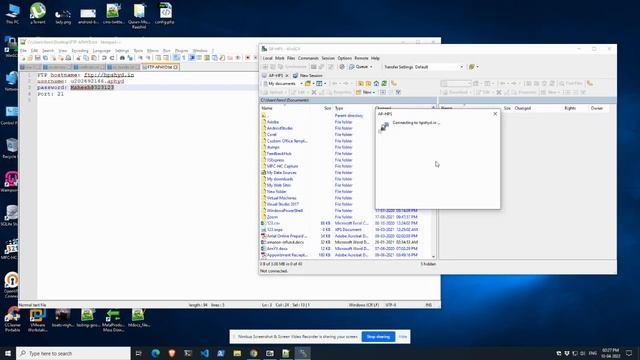
Task: Close the AP-HPS connecting dialog
Action: [x=495, y=114]
